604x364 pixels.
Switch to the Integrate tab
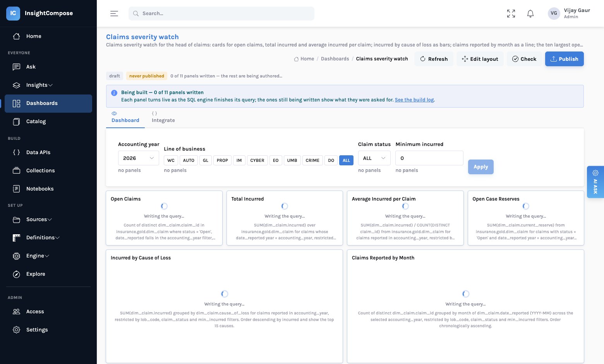click(x=163, y=117)
